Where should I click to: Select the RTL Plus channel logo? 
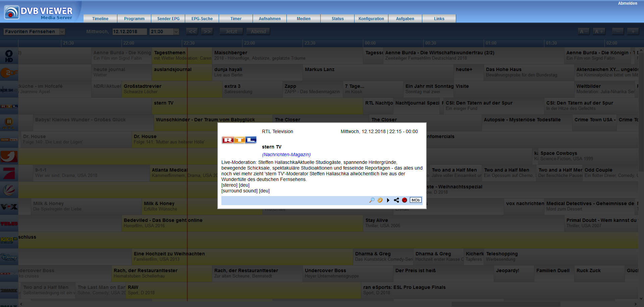[x=9, y=274]
